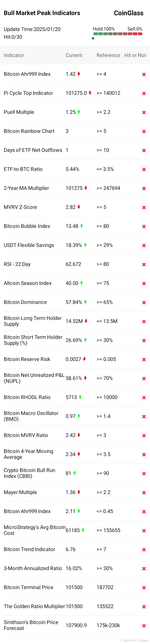
Task: Click the red X in Bitcoin Terminal Price row
Action: click(144, 587)
